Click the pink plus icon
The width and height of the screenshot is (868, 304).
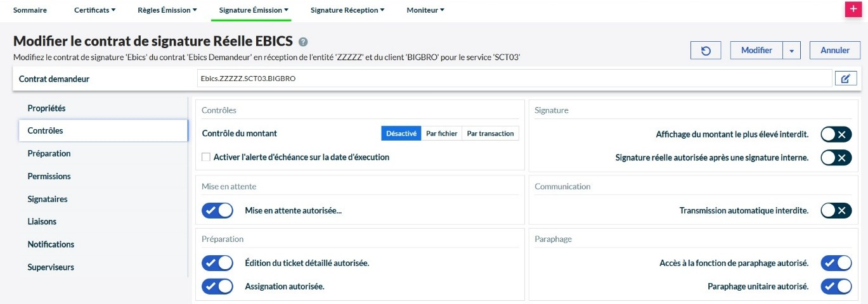pos(853,9)
